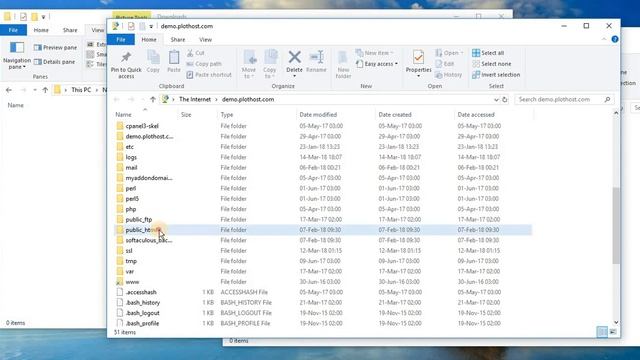Open the File tab in front window

(x=121, y=40)
